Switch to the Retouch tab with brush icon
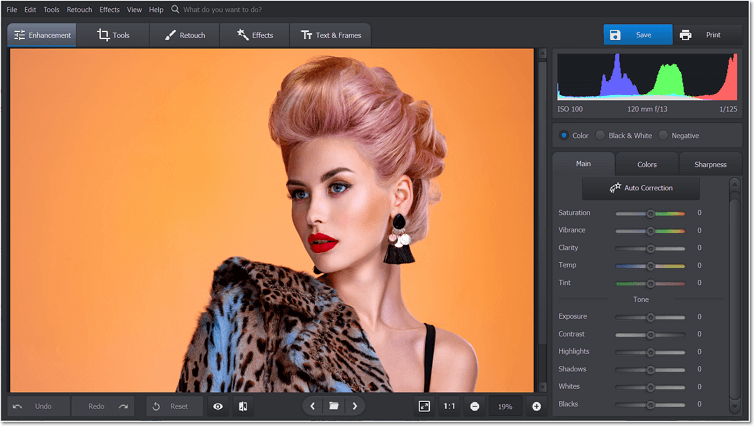Screen dimensions: 754x426 [185, 35]
